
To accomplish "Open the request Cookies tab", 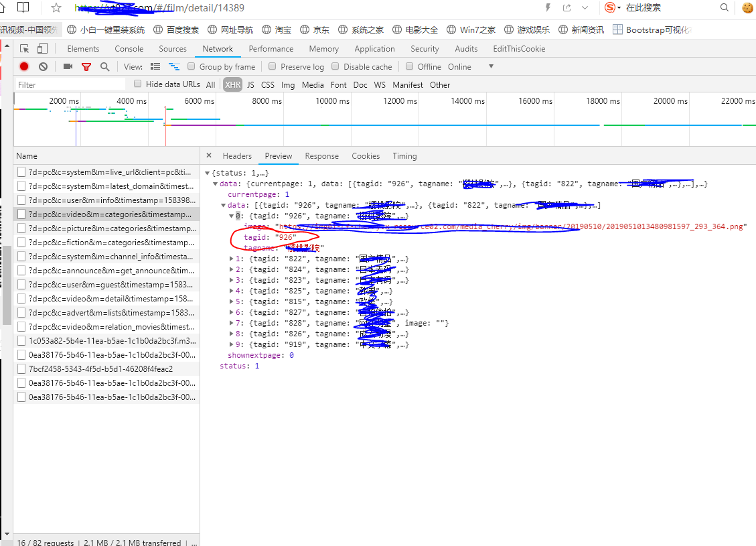I will (x=366, y=156).
